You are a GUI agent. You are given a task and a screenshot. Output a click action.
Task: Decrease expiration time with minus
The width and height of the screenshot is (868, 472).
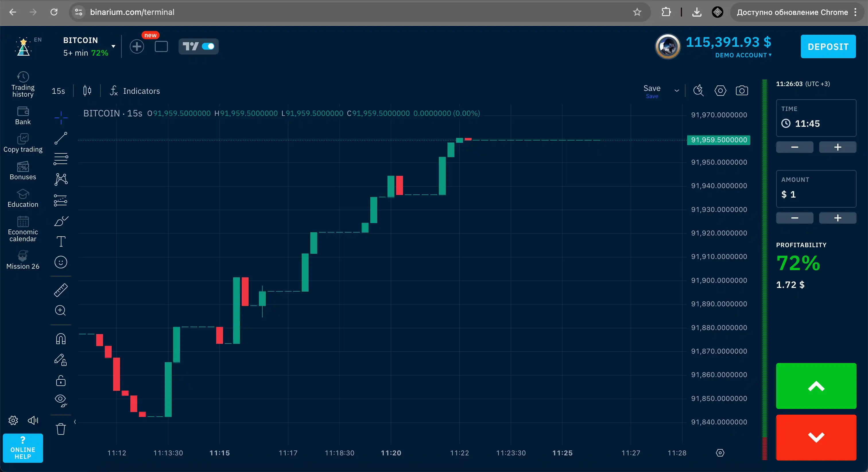(795, 147)
